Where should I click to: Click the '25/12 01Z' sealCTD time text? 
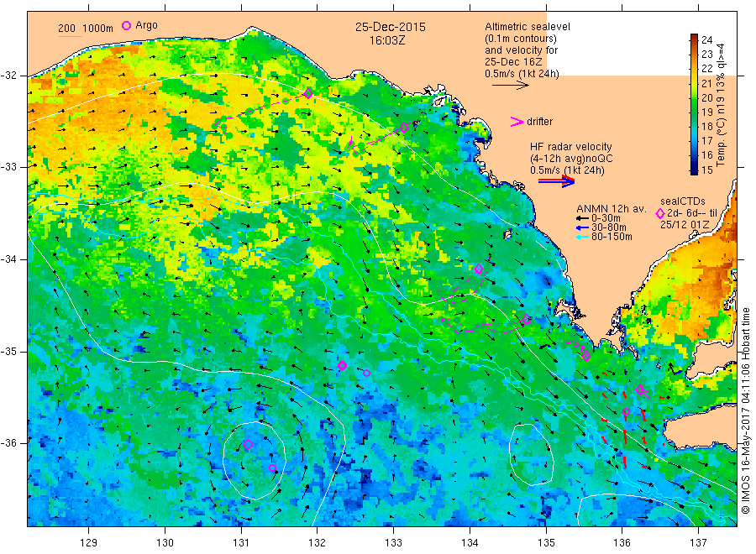(x=685, y=225)
